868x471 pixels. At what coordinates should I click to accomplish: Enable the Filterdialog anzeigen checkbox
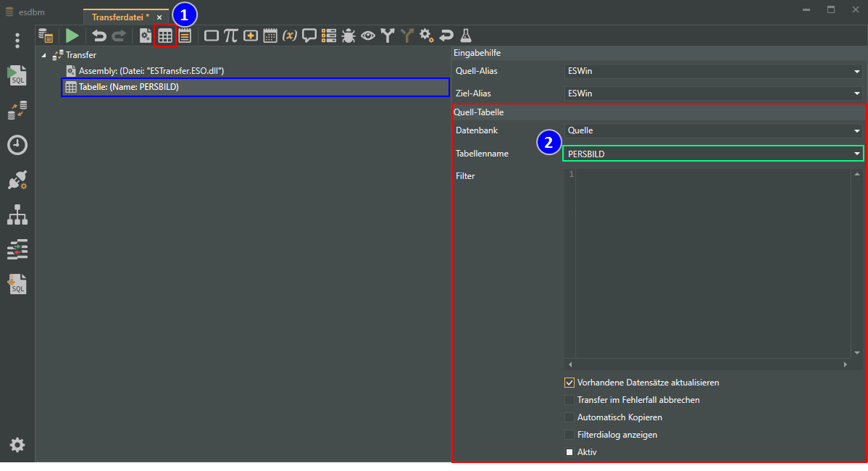tap(569, 435)
